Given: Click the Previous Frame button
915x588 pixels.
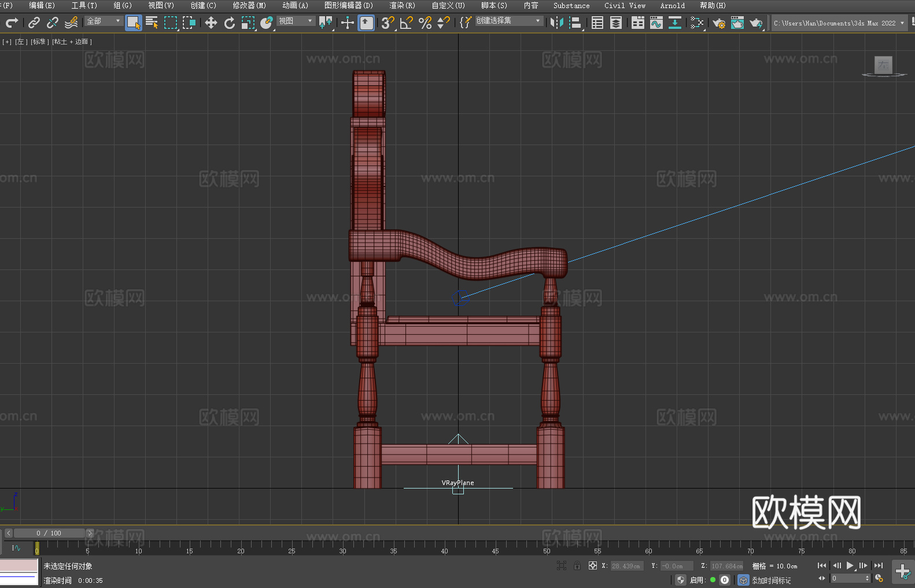Looking at the screenshot, I should click(x=836, y=565).
